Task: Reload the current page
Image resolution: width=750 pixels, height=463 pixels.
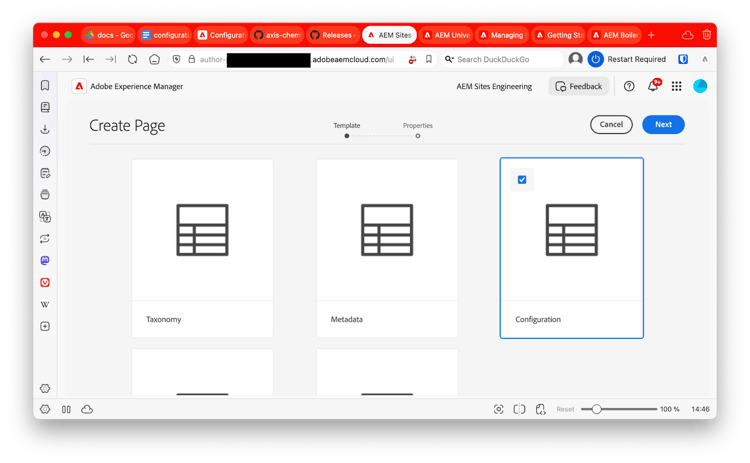Action: pyautogui.click(x=132, y=59)
